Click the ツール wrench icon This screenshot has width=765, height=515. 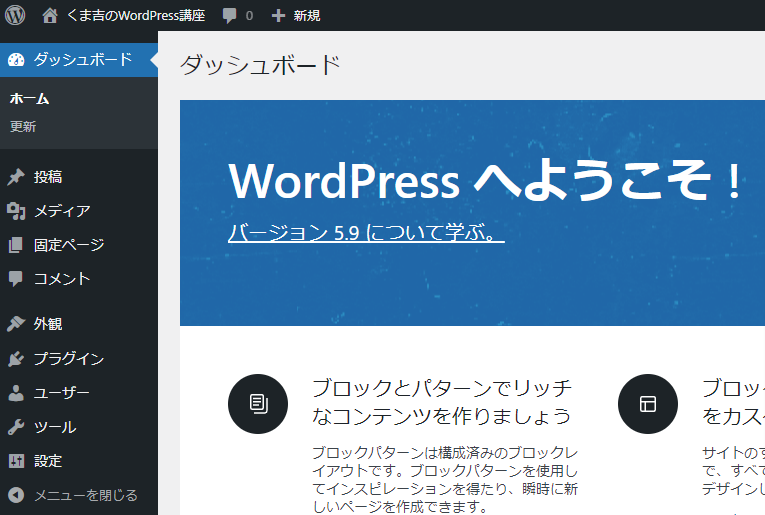[x=15, y=427]
